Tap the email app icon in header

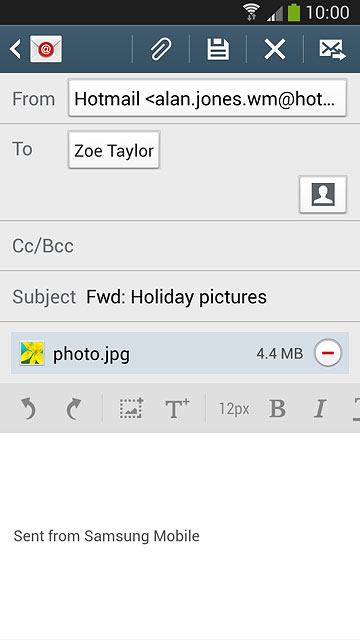tap(46, 49)
